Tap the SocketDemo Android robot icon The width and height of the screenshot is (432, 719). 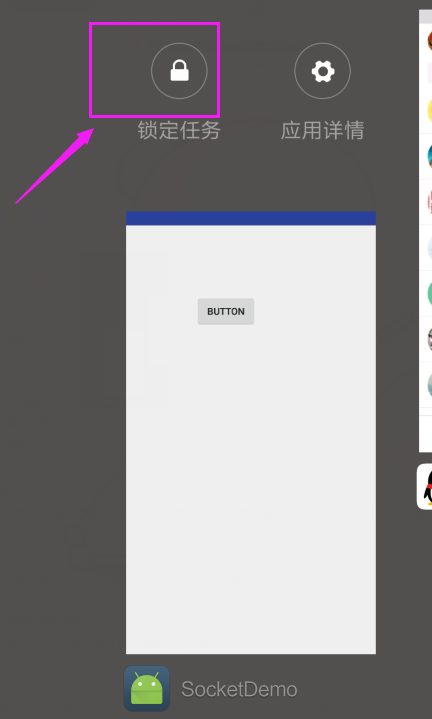147,689
